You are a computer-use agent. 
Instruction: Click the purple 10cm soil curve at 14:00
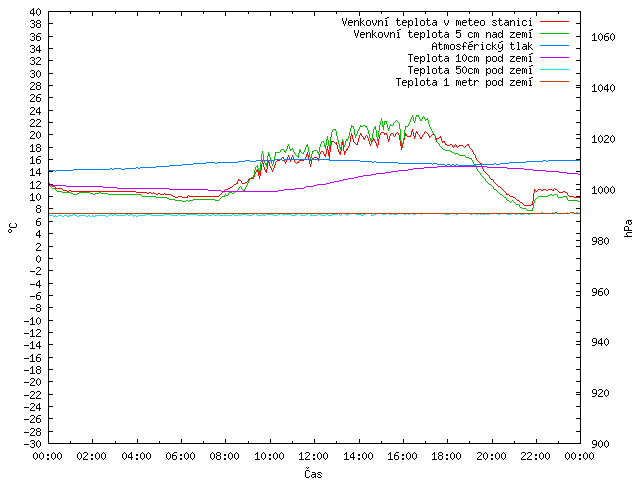tap(359, 176)
